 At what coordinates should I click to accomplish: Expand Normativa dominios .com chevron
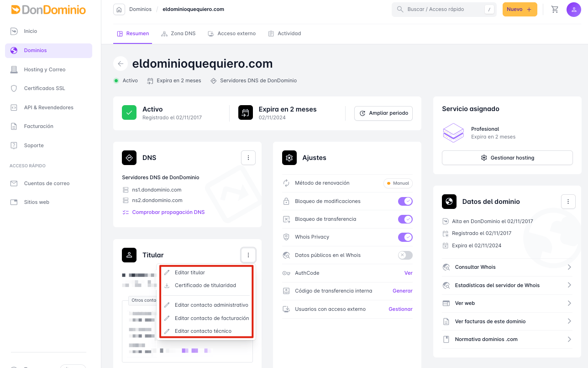pyautogui.click(x=569, y=339)
